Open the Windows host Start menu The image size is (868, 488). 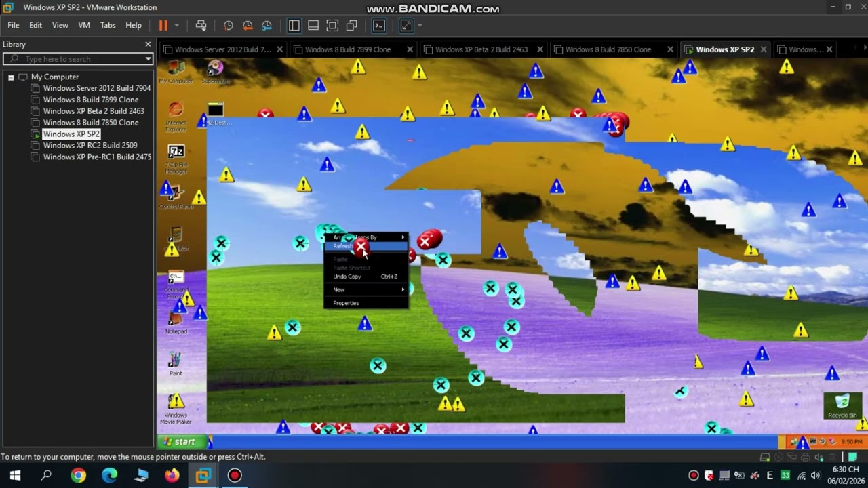(15, 475)
